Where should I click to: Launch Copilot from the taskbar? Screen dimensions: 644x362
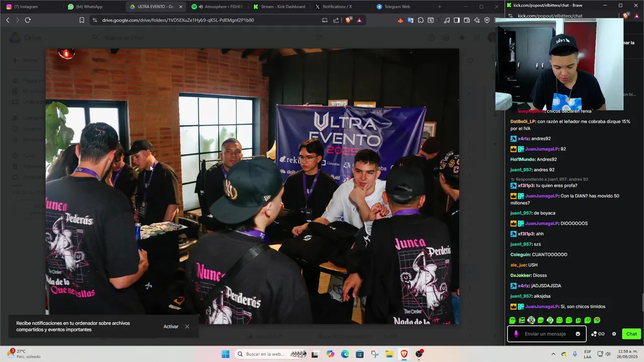pos(330,354)
